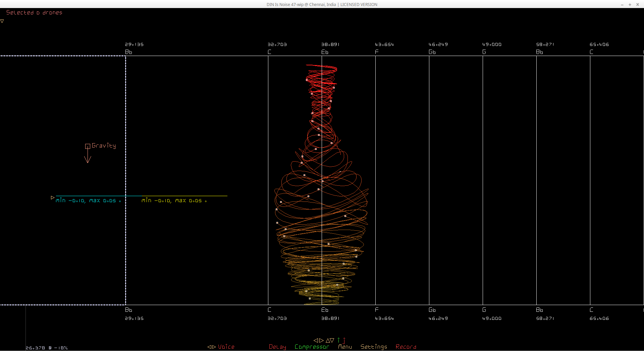
Task: Click diamond handle after cyan max value
Action: [120, 201]
